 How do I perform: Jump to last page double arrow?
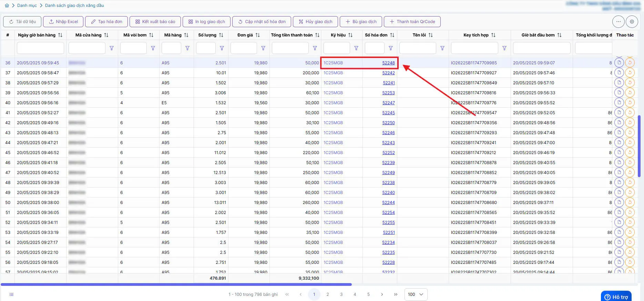[396, 294]
